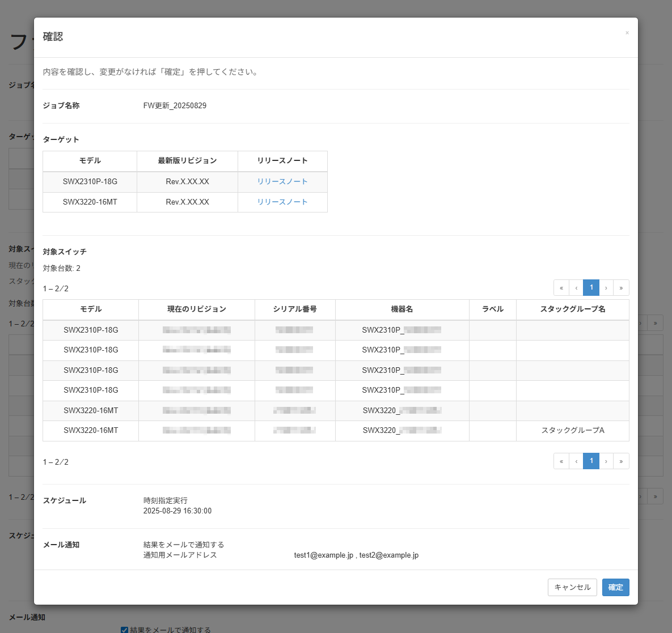Open the previous page using the top pagination chevron
The image size is (672, 633).
576,287
